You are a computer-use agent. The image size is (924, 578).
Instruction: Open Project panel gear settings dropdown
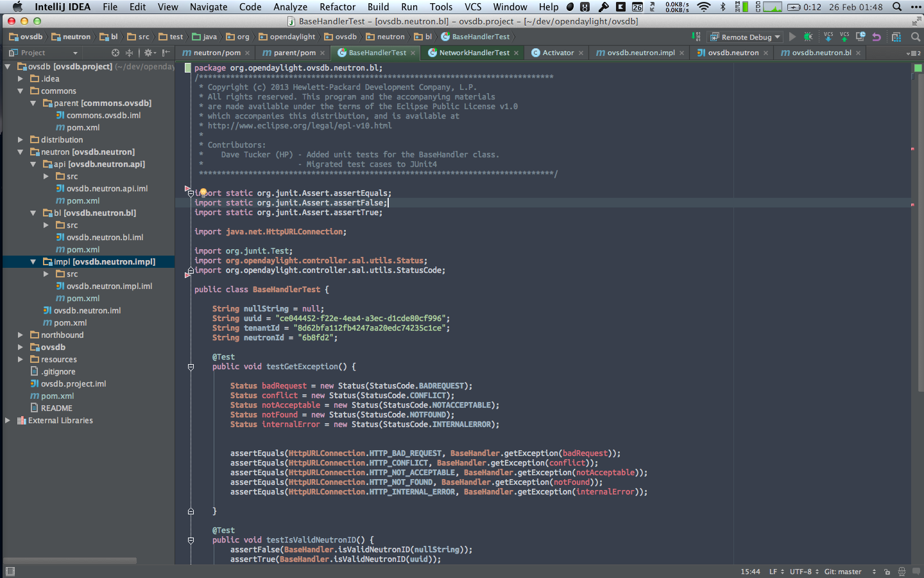(150, 53)
